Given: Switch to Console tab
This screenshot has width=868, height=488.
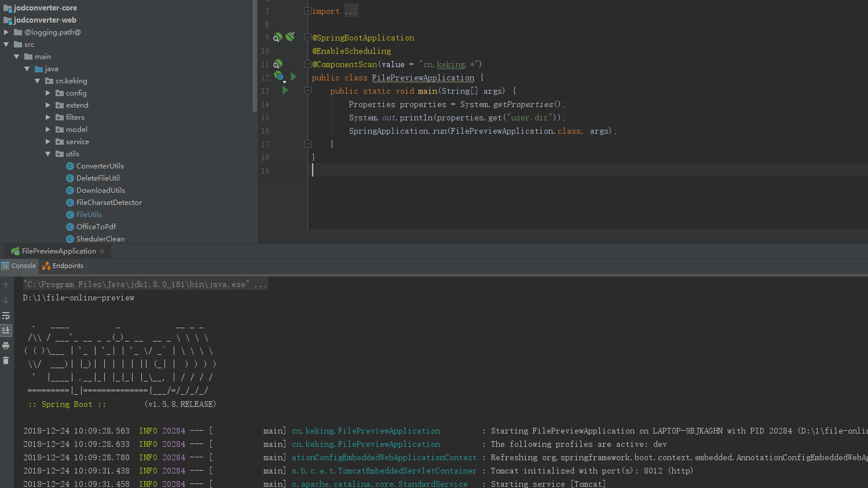Looking at the screenshot, I should pyautogui.click(x=19, y=266).
